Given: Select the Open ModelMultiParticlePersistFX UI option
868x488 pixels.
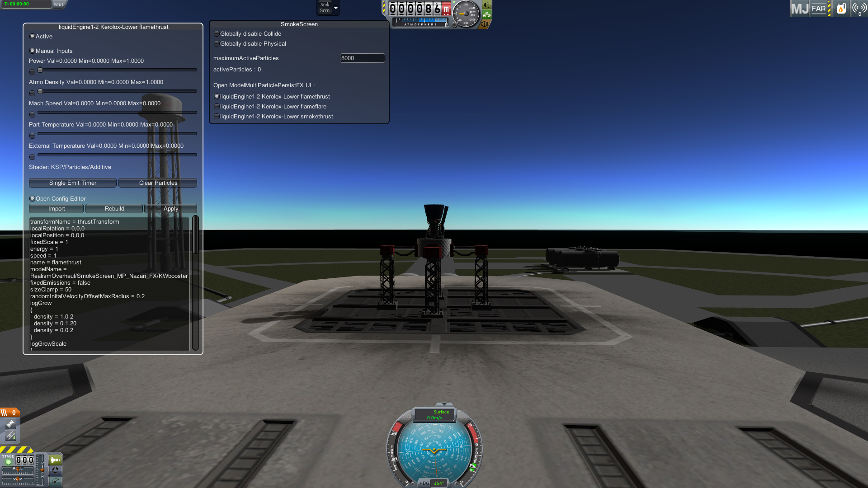Looking at the screenshot, I should [x=264, y=84].
